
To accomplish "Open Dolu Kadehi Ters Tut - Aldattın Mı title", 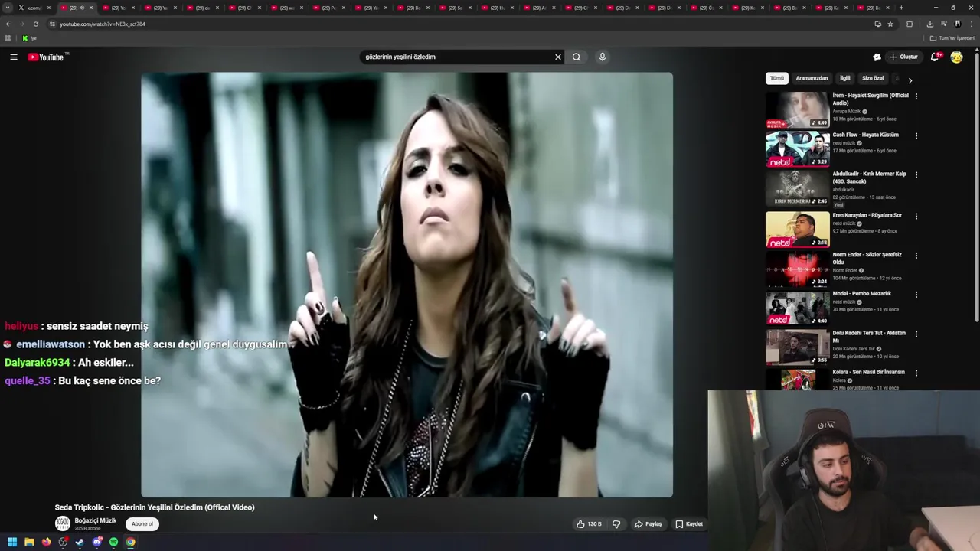I will [869, 337].
